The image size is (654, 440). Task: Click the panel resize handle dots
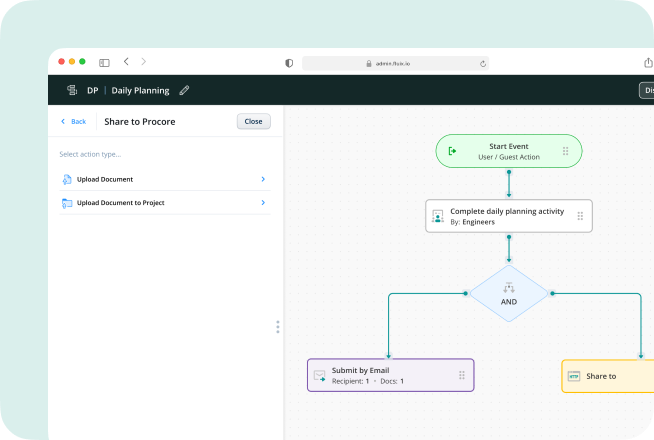[x=277, y=327]
